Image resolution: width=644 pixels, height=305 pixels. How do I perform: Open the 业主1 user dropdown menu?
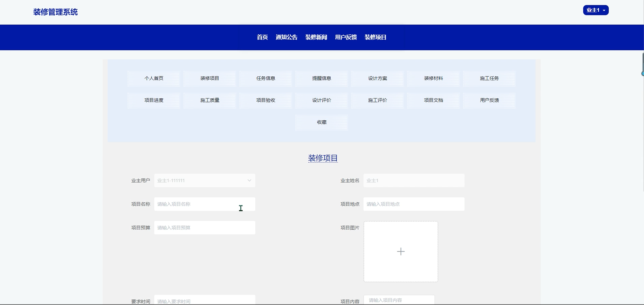[596, 10]
